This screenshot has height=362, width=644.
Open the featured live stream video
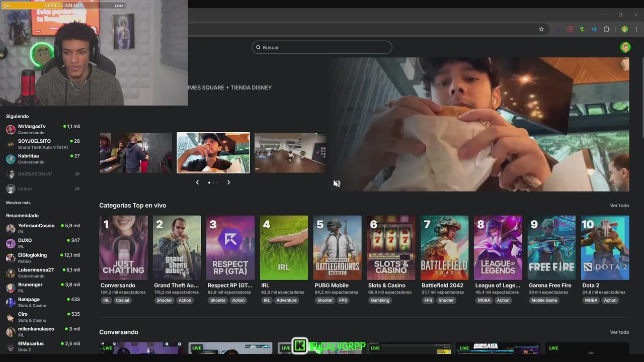coord(478,124)
